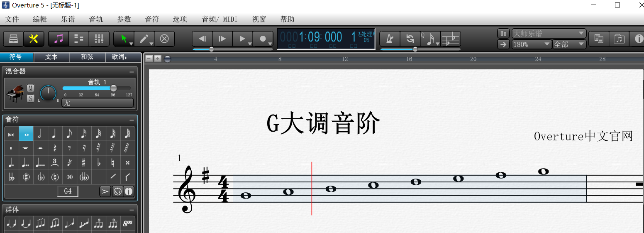Viewport: 644px width, 233px height.
Task: Open 文件 menu
Action: [12, 19]
